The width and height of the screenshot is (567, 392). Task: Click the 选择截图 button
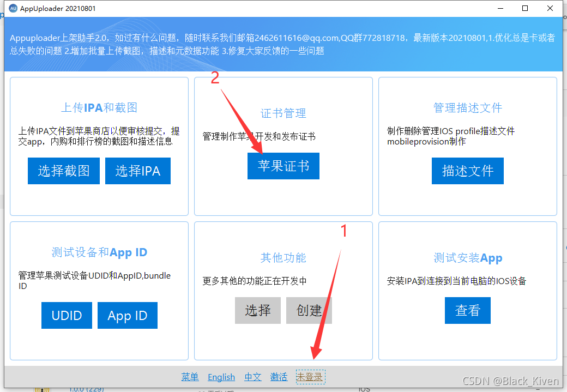[64, 171]
